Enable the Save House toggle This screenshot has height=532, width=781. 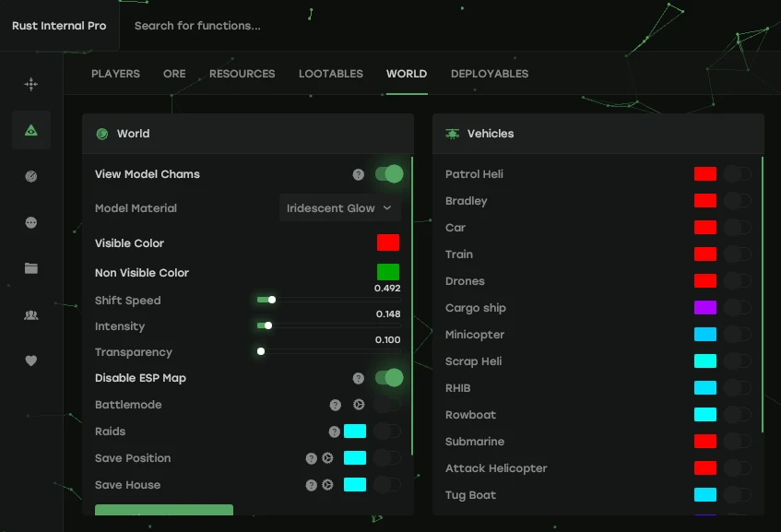tap(387, 485)
